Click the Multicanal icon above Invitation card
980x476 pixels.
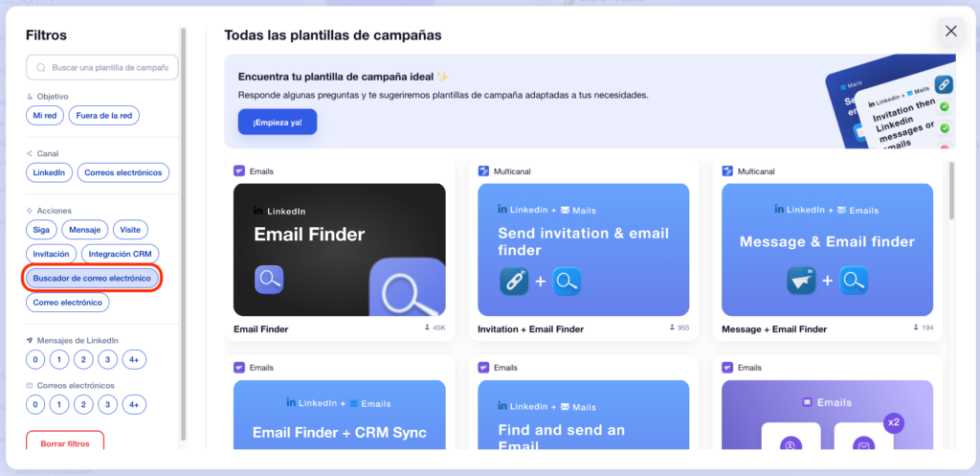tap(484, 171)
